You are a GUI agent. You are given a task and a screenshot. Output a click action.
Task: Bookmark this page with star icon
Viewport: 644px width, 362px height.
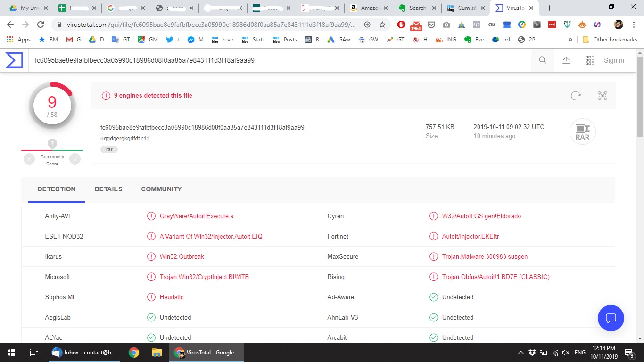point(382,25)
